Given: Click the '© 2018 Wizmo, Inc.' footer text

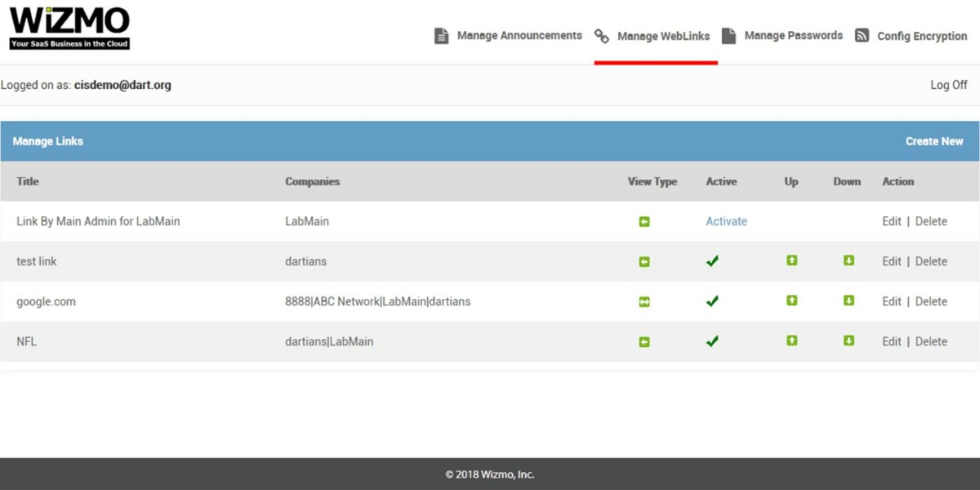Looking at the screenshot, I should point(490,474).
